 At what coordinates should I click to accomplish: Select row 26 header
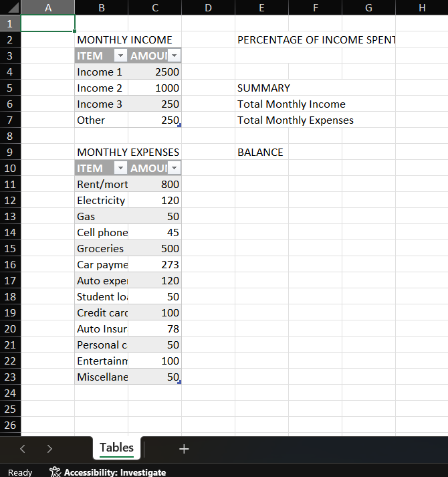tap(10, 425)
